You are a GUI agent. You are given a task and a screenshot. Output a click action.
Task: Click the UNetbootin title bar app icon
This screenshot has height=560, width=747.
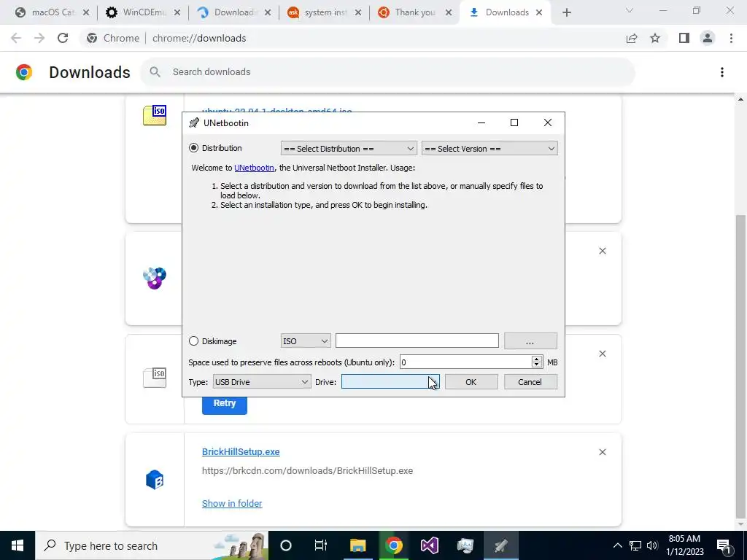[x=194, y=122]
